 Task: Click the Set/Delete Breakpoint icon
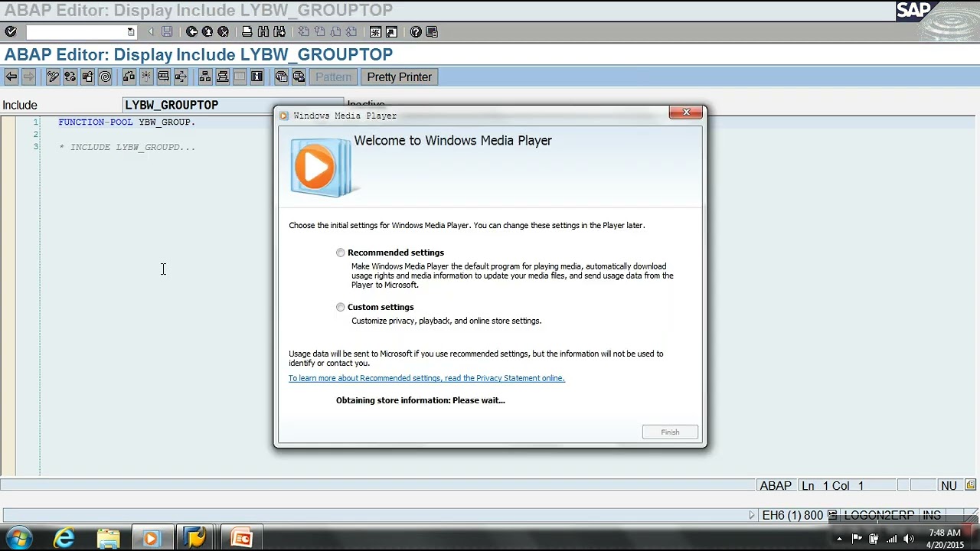coord(281,77)
